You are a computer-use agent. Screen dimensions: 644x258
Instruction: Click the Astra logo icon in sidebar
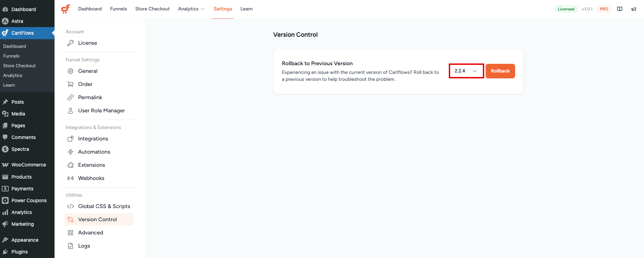(5, 21)
